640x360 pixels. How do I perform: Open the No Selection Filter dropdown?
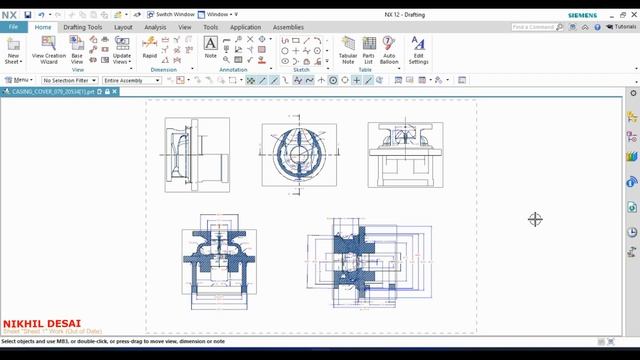click(x=69, y=80)
